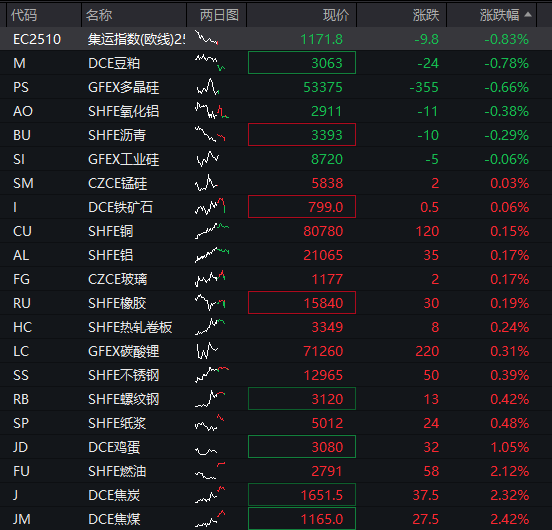Click DCE鸡蛋 price 3080
The image size is (552, 530).
click(302, 447)
